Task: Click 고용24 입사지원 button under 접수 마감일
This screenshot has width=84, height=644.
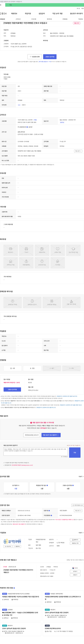Action: pos(12,389)
